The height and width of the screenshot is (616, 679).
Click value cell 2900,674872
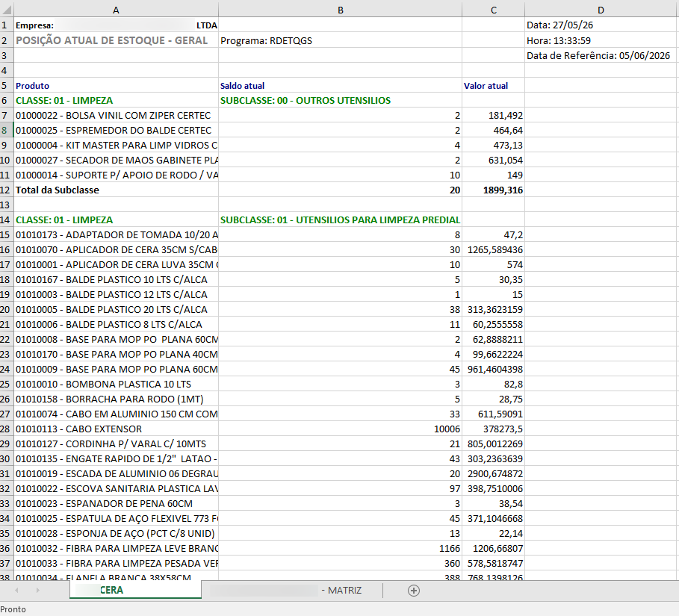pos(493,474)
